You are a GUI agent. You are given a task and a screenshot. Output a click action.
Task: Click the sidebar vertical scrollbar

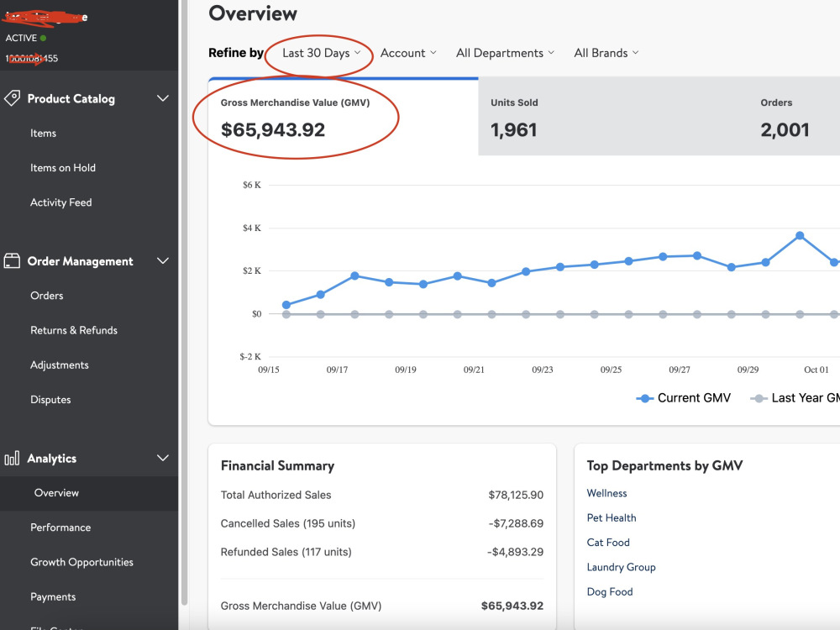(184, 302)
